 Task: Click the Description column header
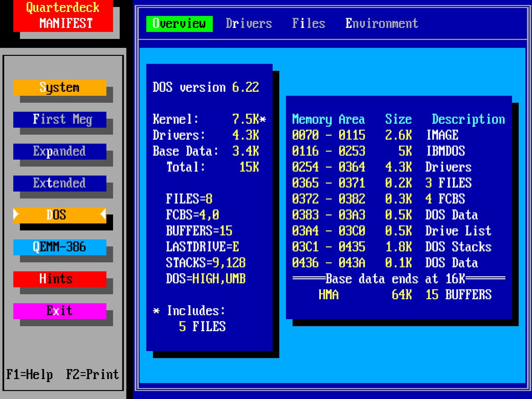tap(469, 119)
